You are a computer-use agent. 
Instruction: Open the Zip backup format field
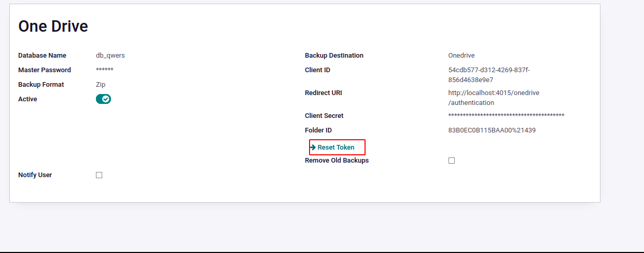click(101, 85)
